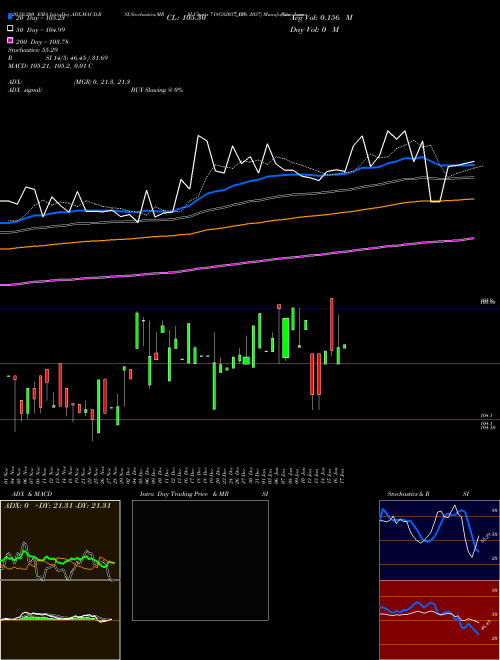Click the orange moving average line
The image size is (500, 660).
click(x=237, y=225)
